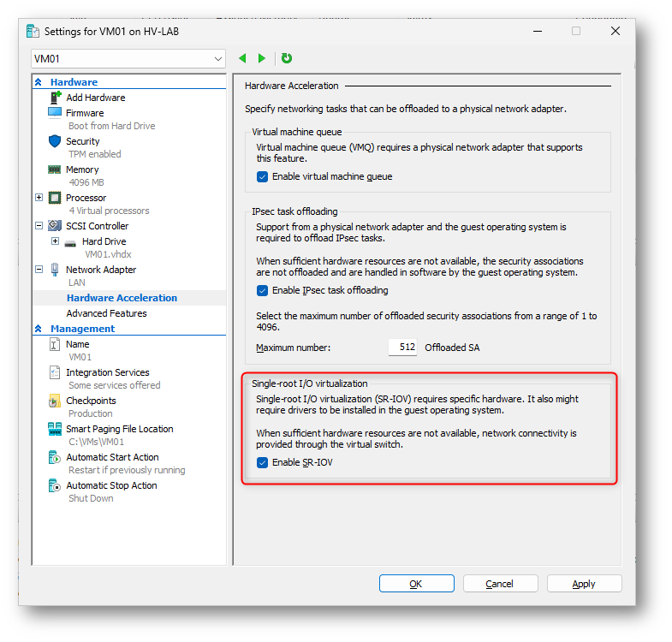Select the Hard Drive tree item
The height and width of the screenshot is (642, 672).
tap(104, 241)
